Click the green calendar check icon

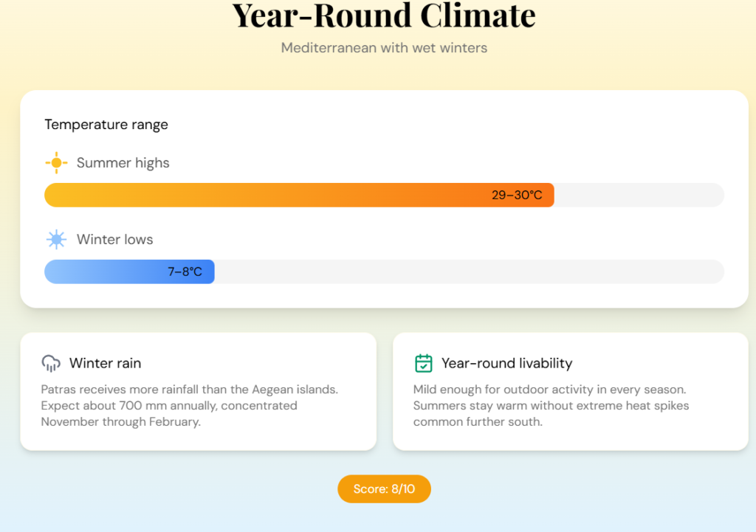click(x=423, y=363)
